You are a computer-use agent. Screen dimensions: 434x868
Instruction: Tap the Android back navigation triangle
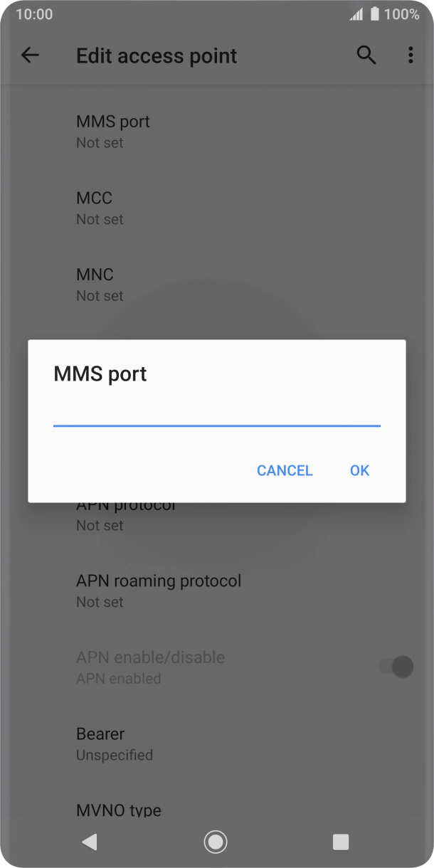coord(89,842)
